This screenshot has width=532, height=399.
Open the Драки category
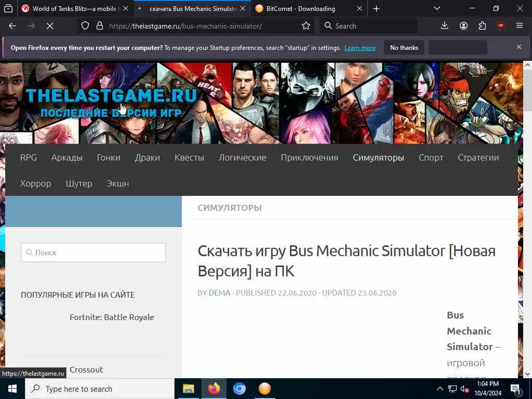[147, 157]
